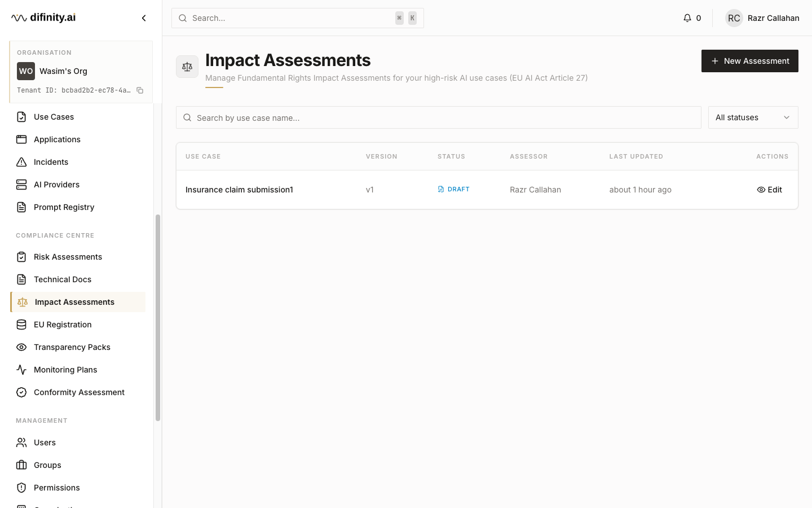Click the ASSESSOR column header
The width and height of the screenshot is (812, 508).
pos(528,156)
